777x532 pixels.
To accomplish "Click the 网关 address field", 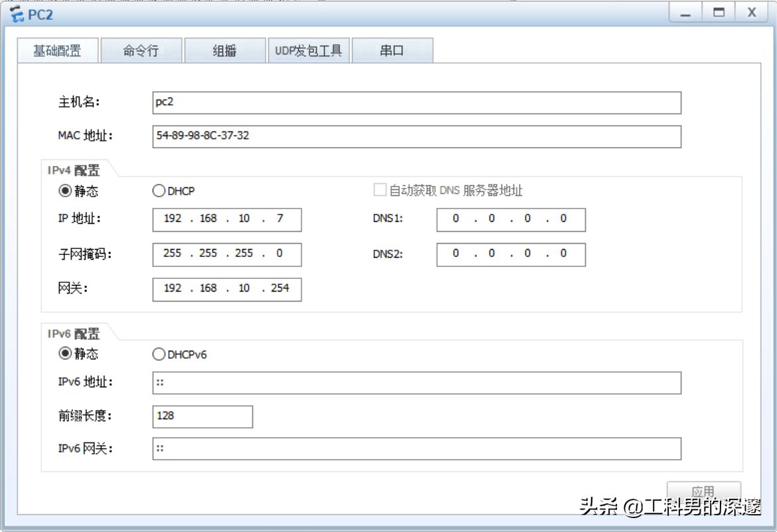I will click(x=226, y=289).
